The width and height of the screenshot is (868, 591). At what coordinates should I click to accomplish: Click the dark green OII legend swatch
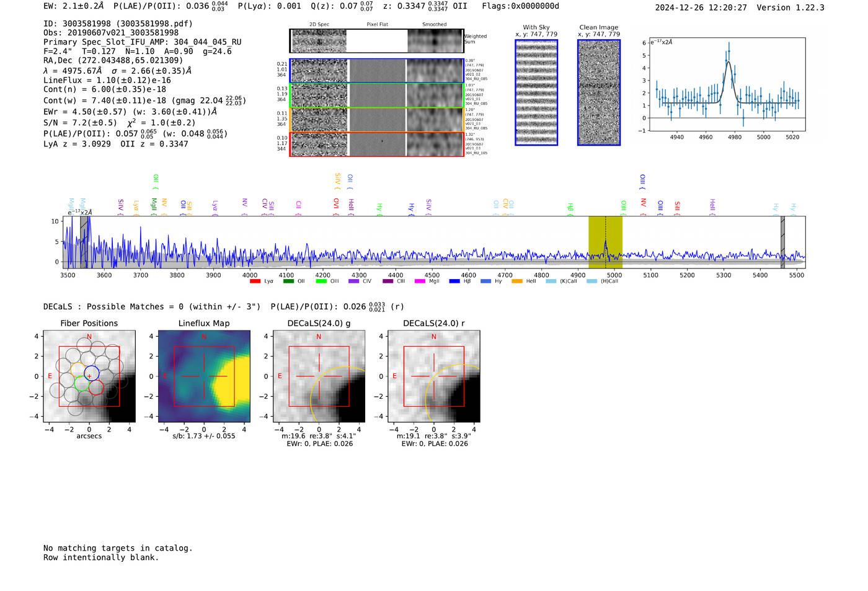(x=288, y=282)
